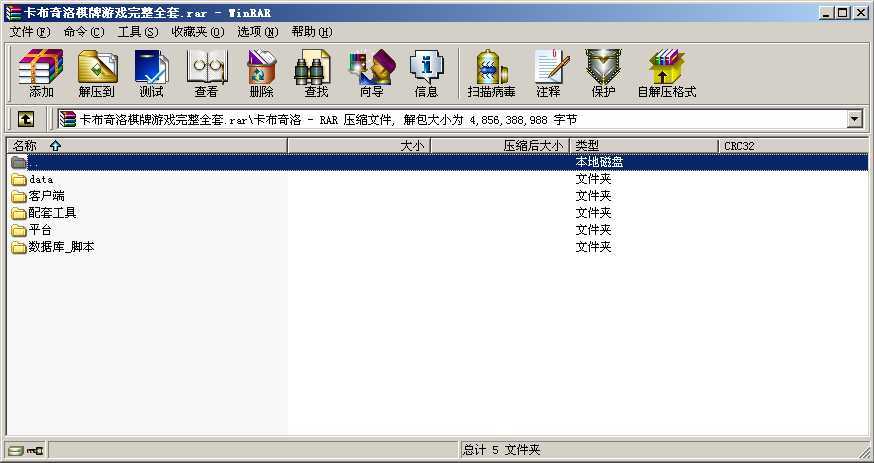Image resolution: width=874 pixels, height=463 pixels.
Task: Click the drive icon in status bar
Action: click(16, 450)
